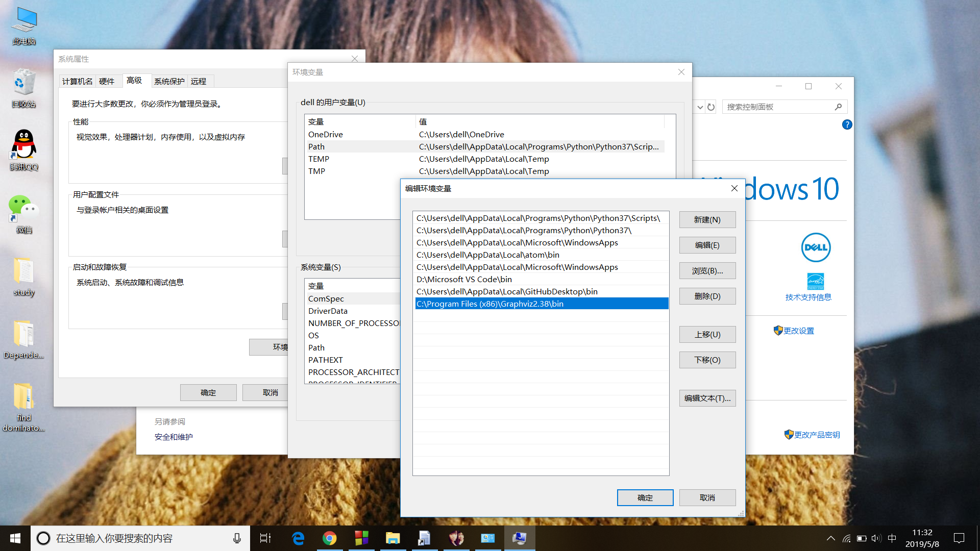Switch to the 计算机名 tab
The width and height of the screenshot is (980, 551).
[x=78, y=81]
